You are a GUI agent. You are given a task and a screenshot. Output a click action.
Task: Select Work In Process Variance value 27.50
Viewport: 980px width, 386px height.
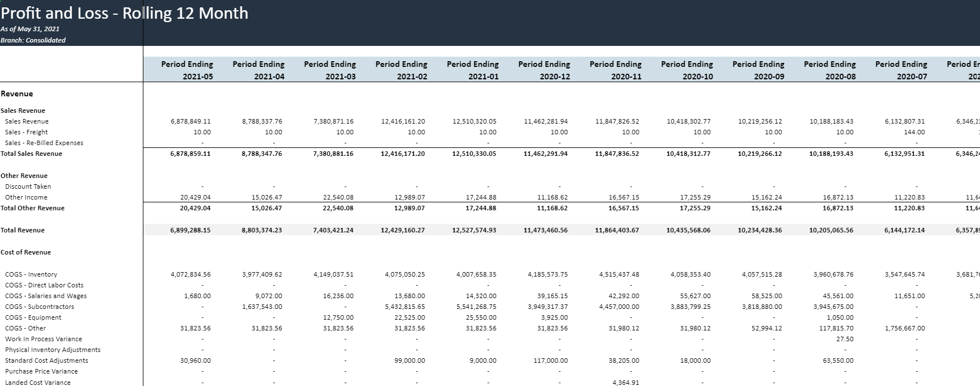pyautogui.click(x=845, y=339)
